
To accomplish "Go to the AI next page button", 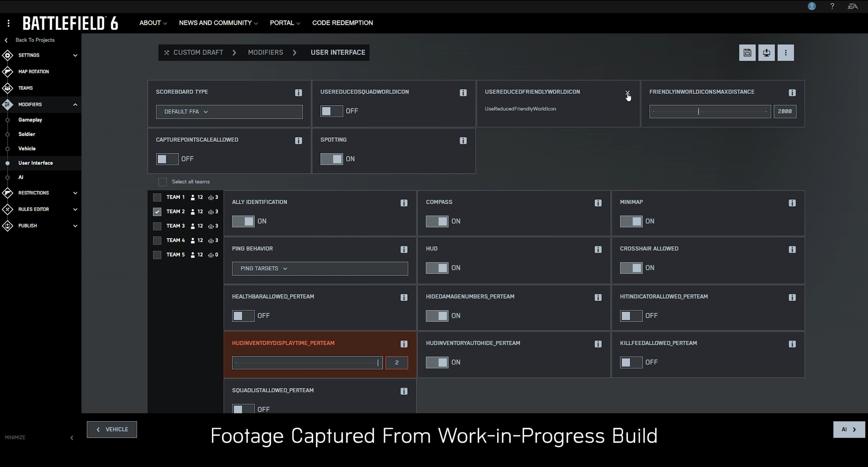I will [849, 429].
